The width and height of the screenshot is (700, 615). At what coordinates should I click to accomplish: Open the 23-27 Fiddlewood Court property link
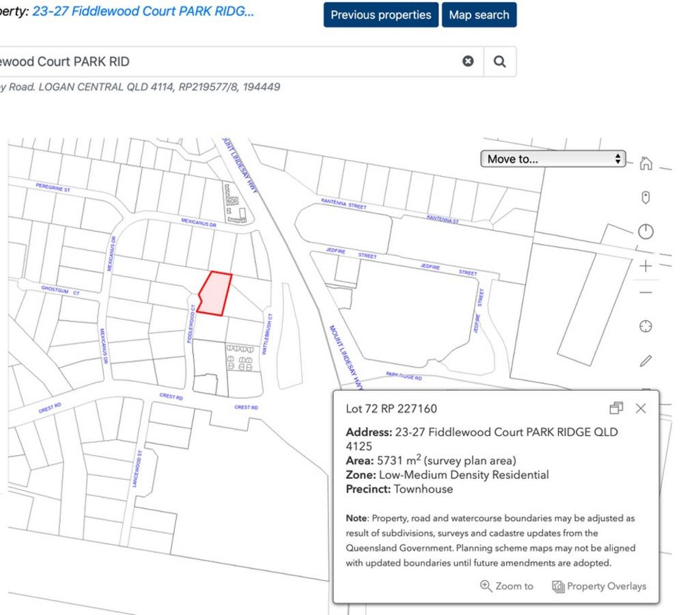pyautogui.click(x=143, y=12)
